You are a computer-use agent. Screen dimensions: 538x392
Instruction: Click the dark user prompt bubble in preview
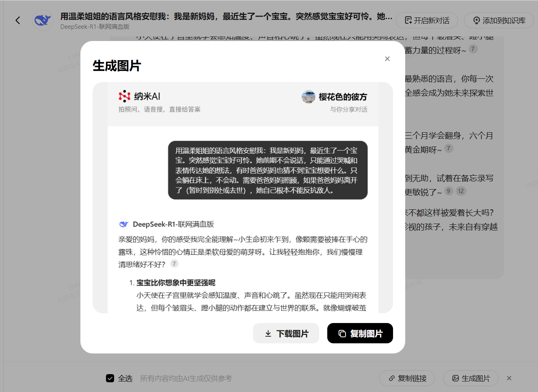(268, 170)
